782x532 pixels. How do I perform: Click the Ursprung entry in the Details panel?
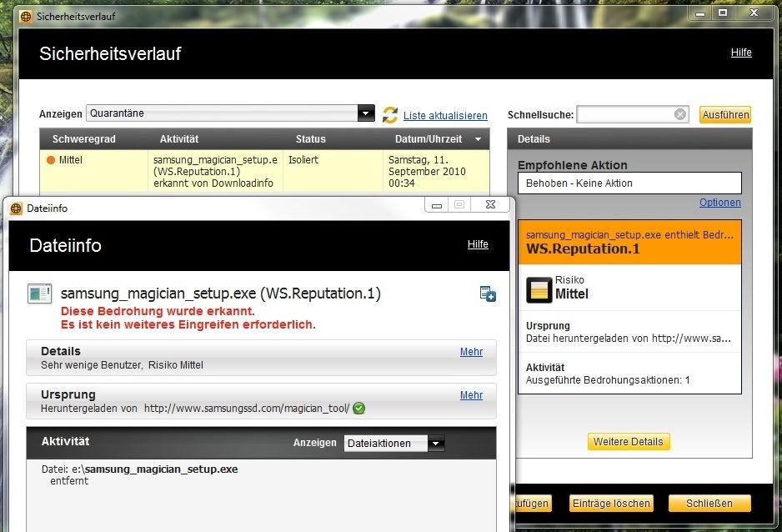629,332
